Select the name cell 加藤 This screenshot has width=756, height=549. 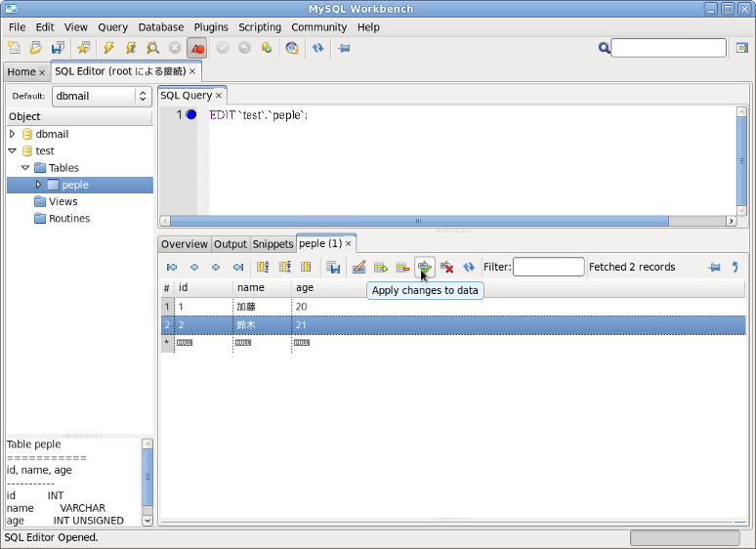(x=262, y=307)
